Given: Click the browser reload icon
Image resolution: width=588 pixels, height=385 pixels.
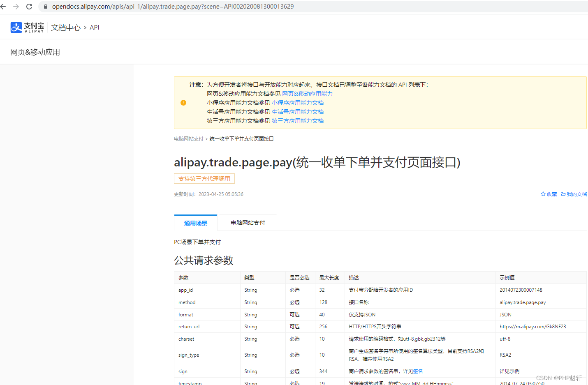Looking at the screenshot, I should click(29, 7).
